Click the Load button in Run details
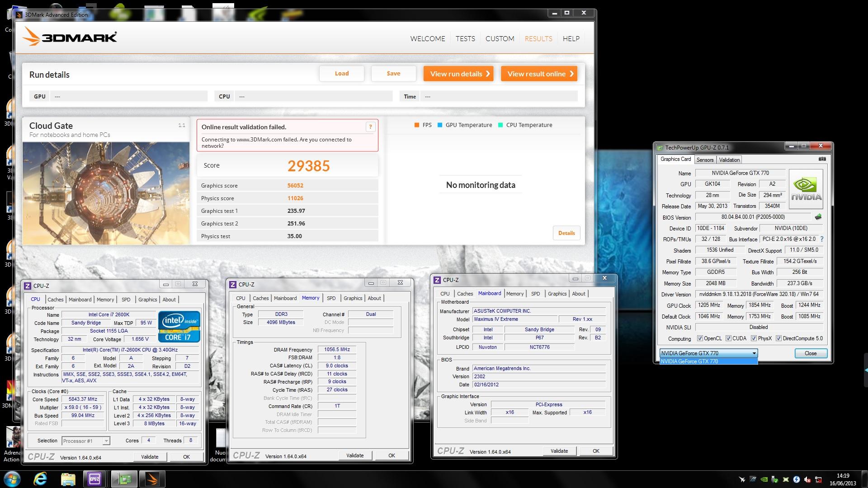868x488 pixels. tap(342, 74)
